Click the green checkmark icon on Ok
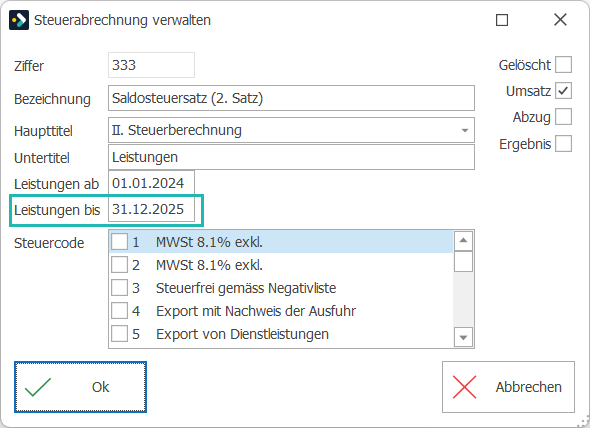Screen dimensions: 590x428 38,387
